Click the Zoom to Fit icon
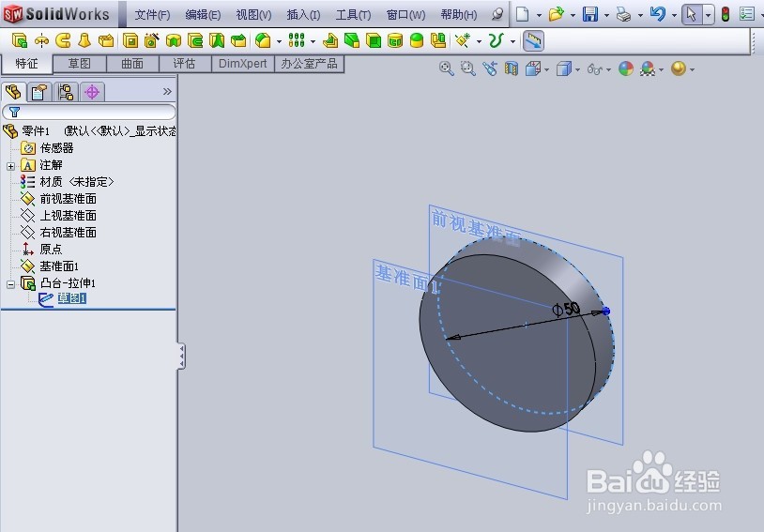764x532 pixels. pyautogui.click(x=447, y=68)
